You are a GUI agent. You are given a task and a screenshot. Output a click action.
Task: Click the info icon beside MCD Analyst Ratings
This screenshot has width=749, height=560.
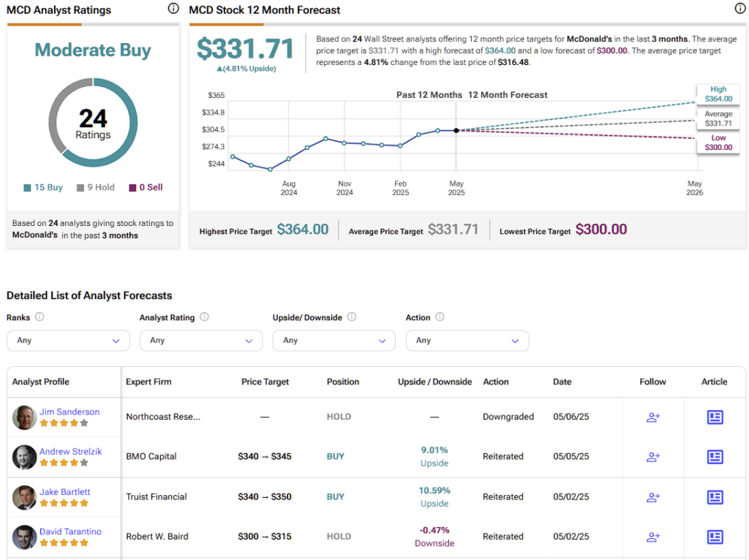click(173, 9)
